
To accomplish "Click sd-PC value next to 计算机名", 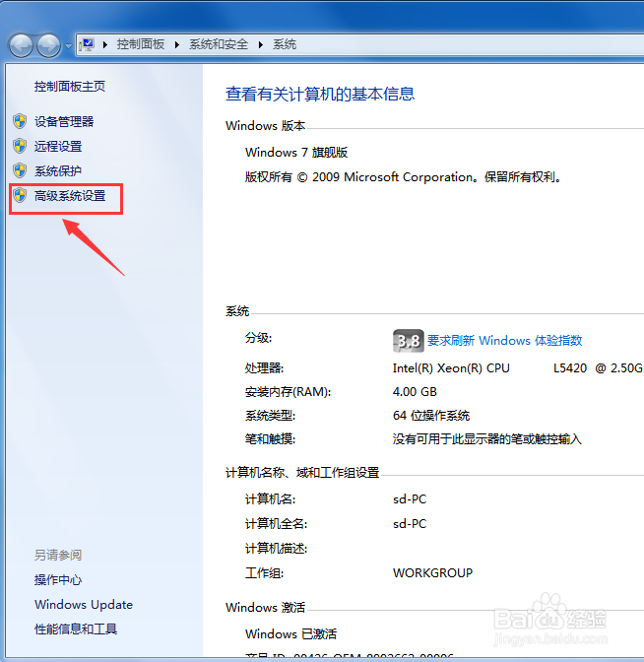I will click(x=410, y=499).
